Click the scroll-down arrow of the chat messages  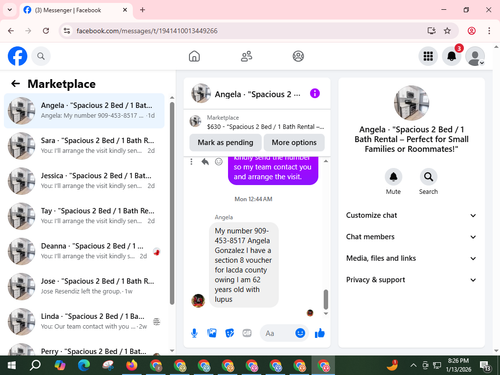326,313
